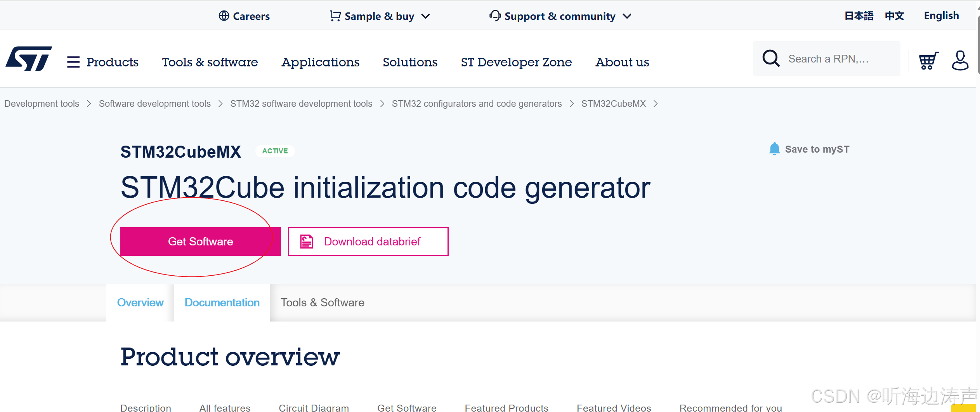Image resolution: width=980 pixels, height=412 pixels.
Task: Open ST Developer Zone
Action: tap(517, 62)
